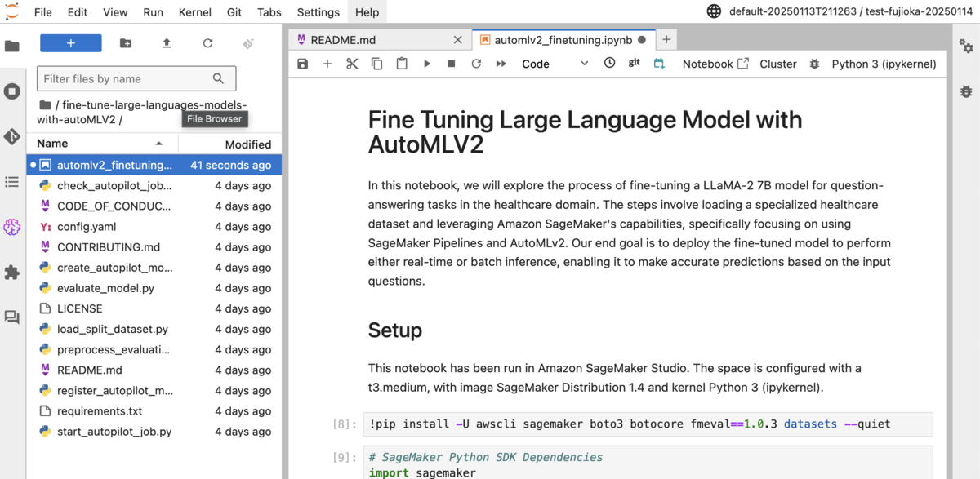This screenshot has width=980, height=479.
Task: Click the Notebook external link button
Action: coord(715,64)
